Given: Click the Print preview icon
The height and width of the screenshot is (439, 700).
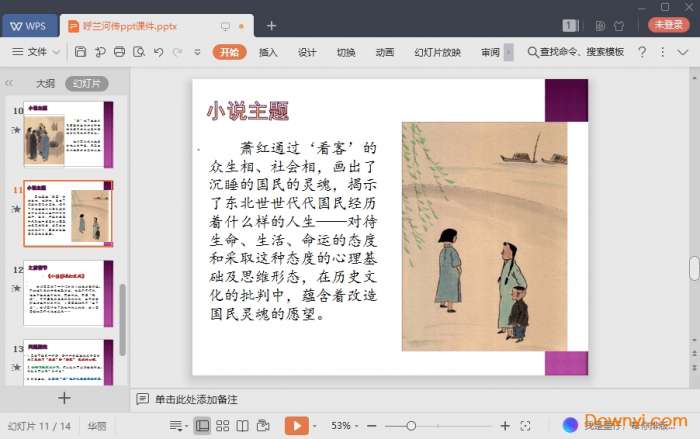Looking at the screenshot, I should pyautogui.click(x=139, y=52).
